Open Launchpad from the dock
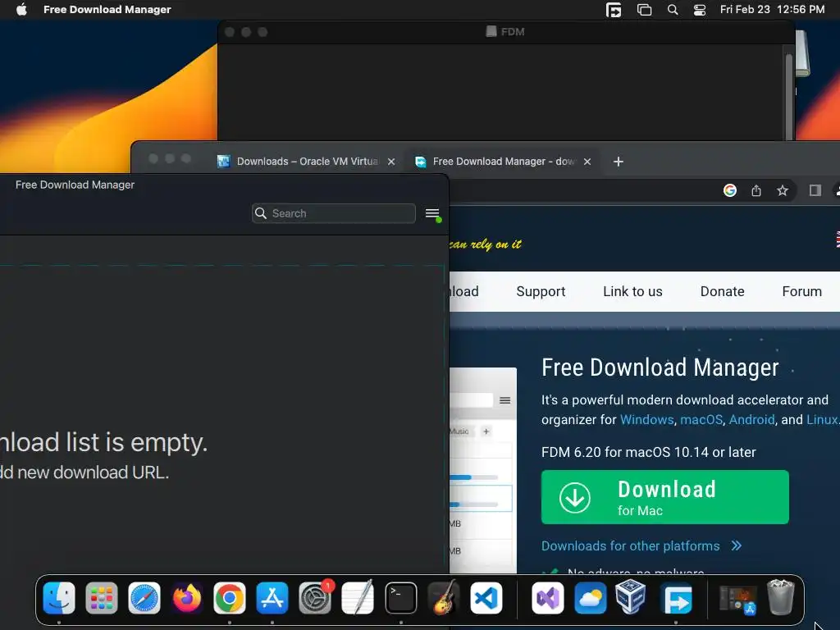 click(101, 598)
